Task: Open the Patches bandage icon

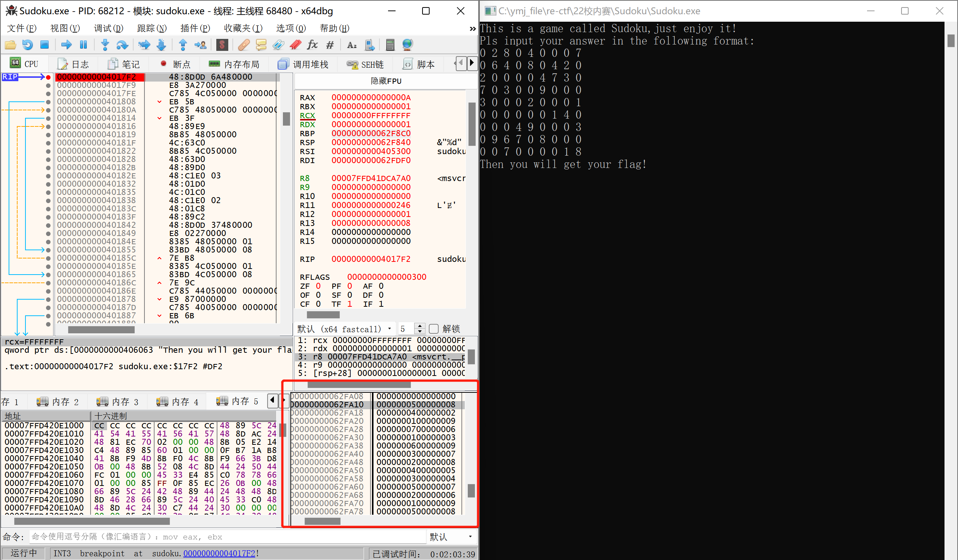Action: coord(244,45)
